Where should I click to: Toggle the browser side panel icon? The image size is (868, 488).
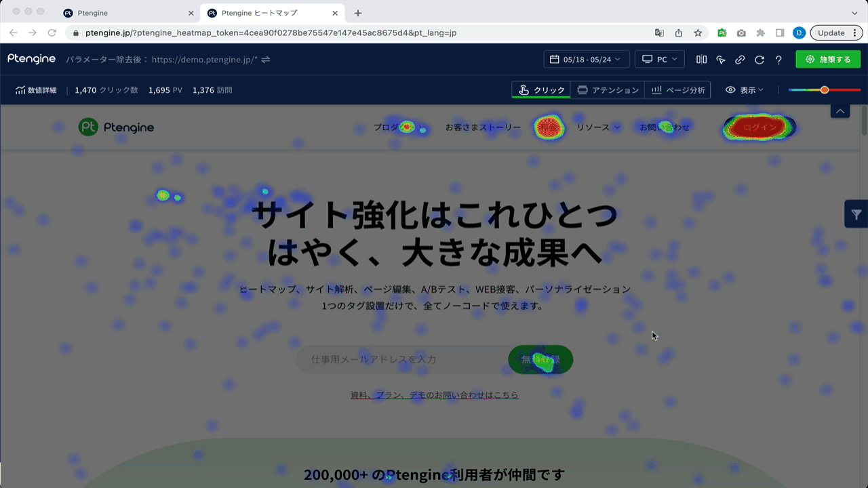(x=780, y=33)
